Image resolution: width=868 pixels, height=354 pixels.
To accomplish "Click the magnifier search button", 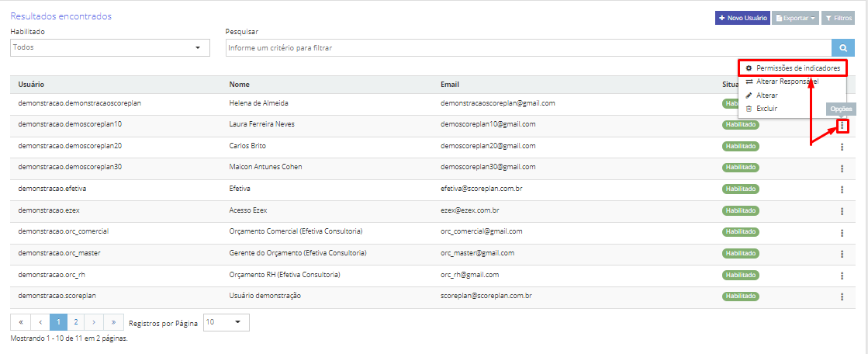I will 843,48.
